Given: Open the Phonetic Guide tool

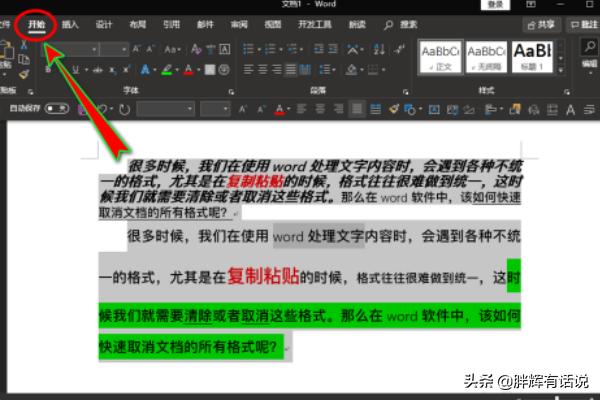Looking at the screenshot, I should pos(210,49).
